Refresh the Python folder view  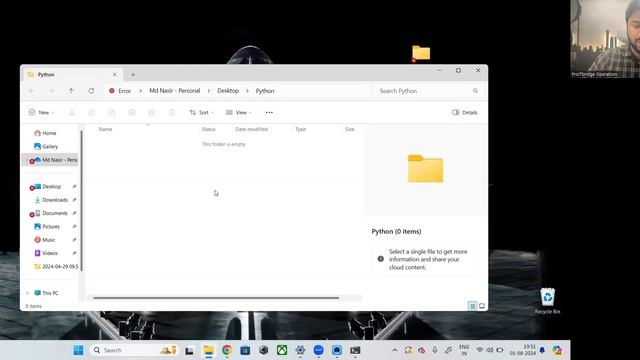click(x=91, y=91)
